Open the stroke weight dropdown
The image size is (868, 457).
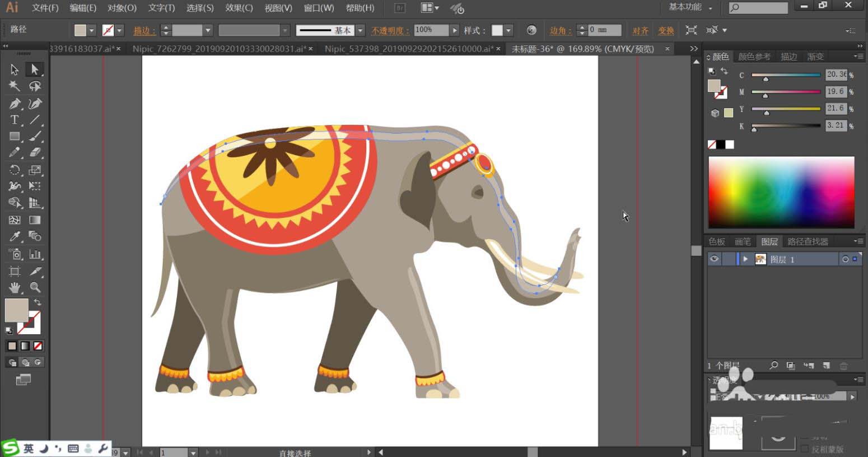pos(208,30)
